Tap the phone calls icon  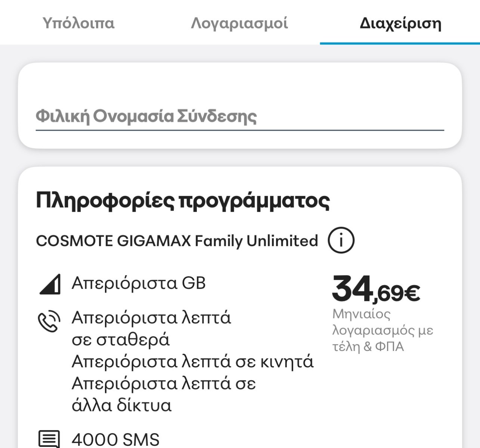pyautogui.click(x=49, y=321)
